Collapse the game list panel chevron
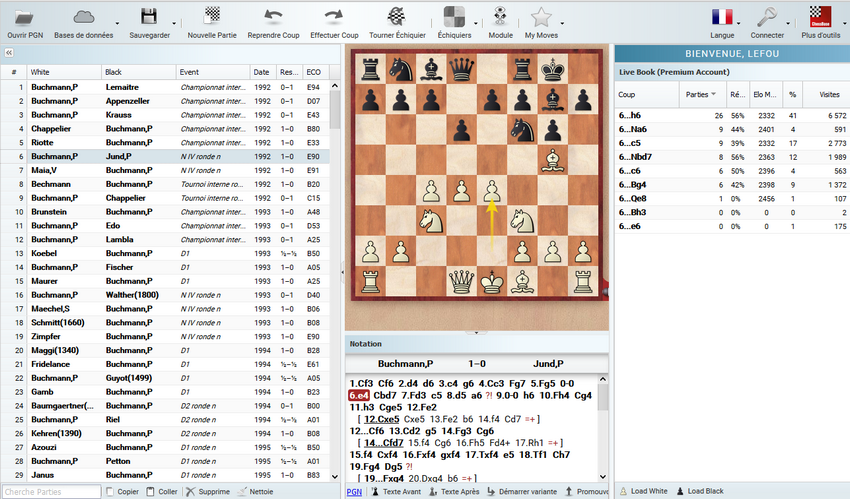This screenshot has width=850, height=499. point(9,53)
